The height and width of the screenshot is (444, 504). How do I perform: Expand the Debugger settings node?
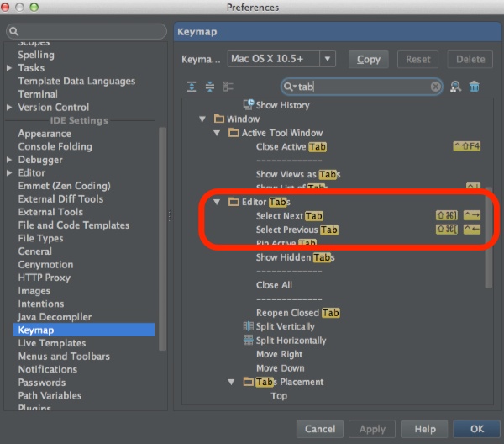click(9, 160)
